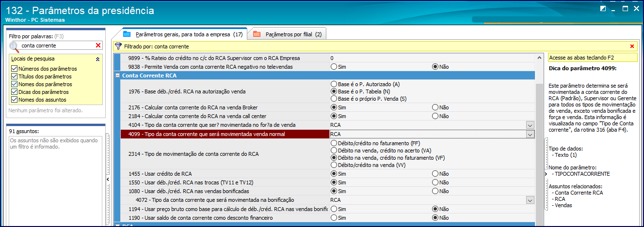Screen dimensions: 644x227
Task: Select row 9899 % Rateio do crédito
Action: 225,58
